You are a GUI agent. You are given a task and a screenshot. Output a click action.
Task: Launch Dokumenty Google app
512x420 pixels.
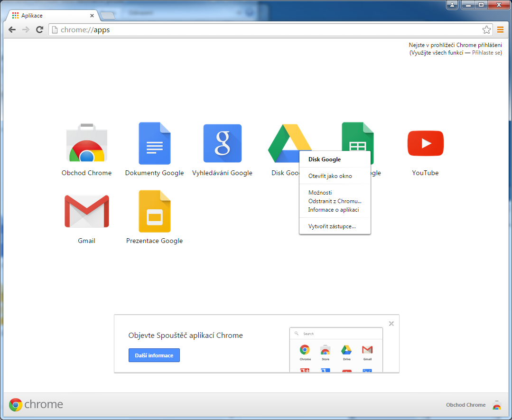click(154, 143)
